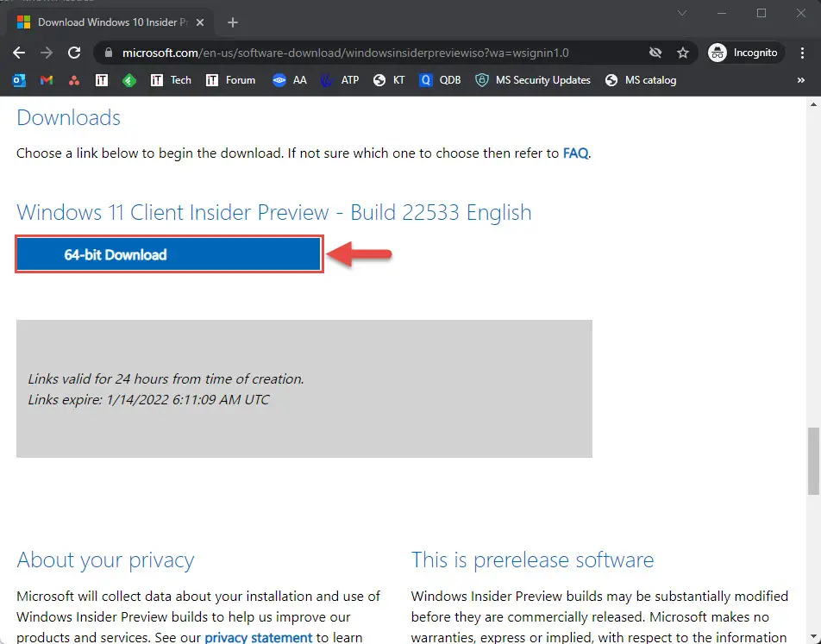The height and width of the screenshot is (644, 821).
Task: Click the FAQ link
Action: click(575, 153)
